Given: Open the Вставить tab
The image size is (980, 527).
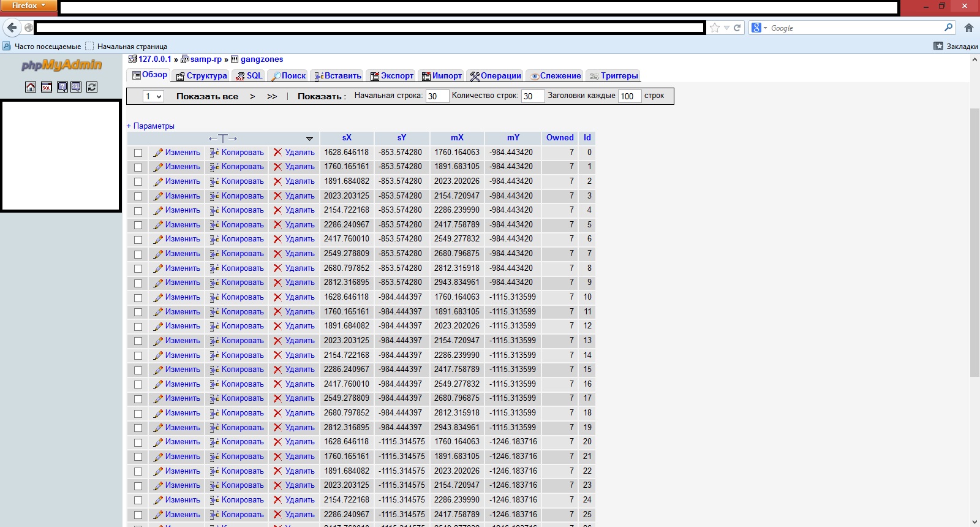Looking at the screenshot, I should click(x=338, y=76).
